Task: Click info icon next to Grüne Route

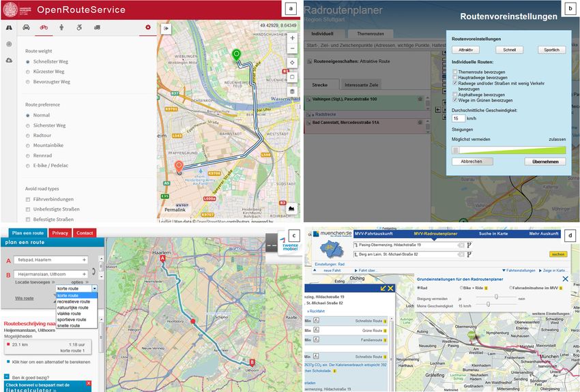Action: 385,331
